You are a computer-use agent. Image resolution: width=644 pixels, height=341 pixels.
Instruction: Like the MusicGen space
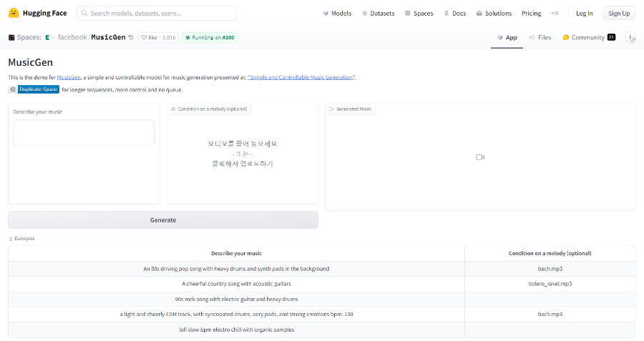pyautogui.click(x=149, y=37)
